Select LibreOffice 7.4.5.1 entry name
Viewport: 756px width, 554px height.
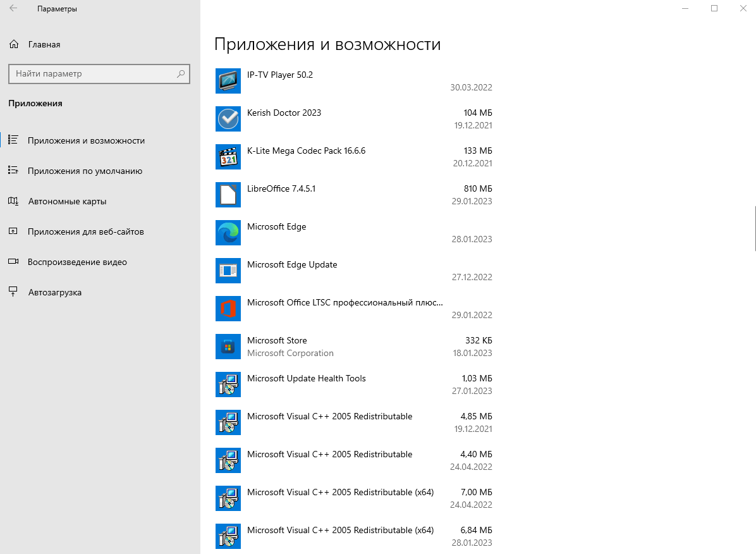coord(281,188)
